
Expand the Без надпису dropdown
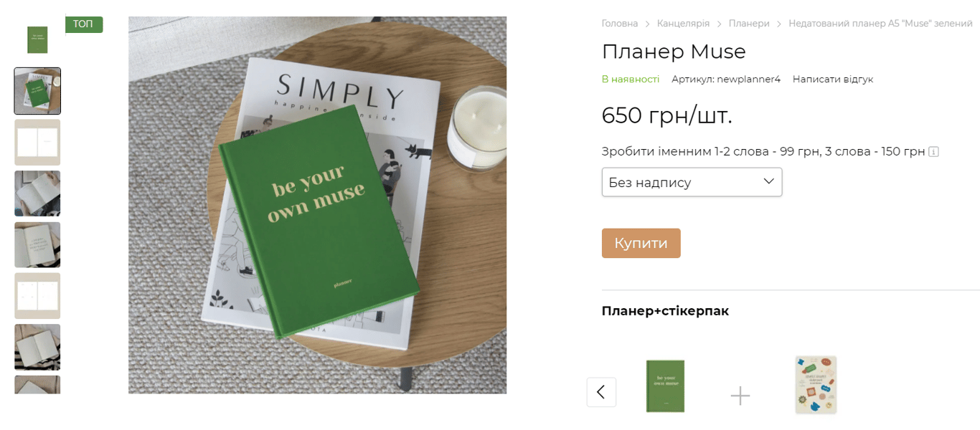(692, 182)
